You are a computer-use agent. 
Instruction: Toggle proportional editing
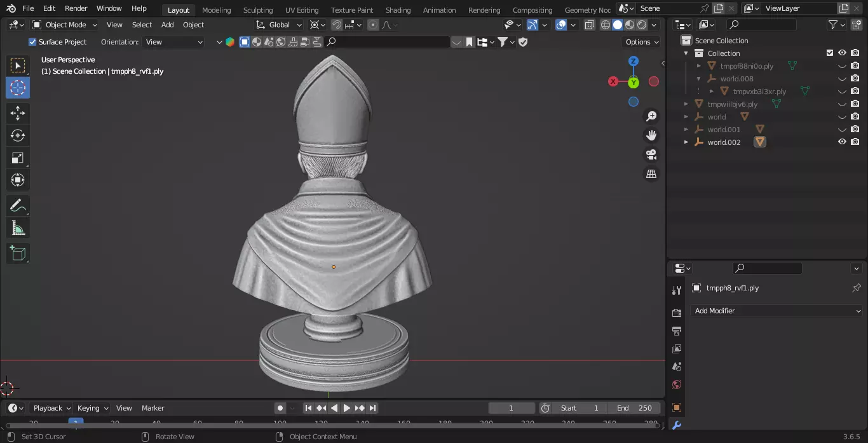click(373, 25)
